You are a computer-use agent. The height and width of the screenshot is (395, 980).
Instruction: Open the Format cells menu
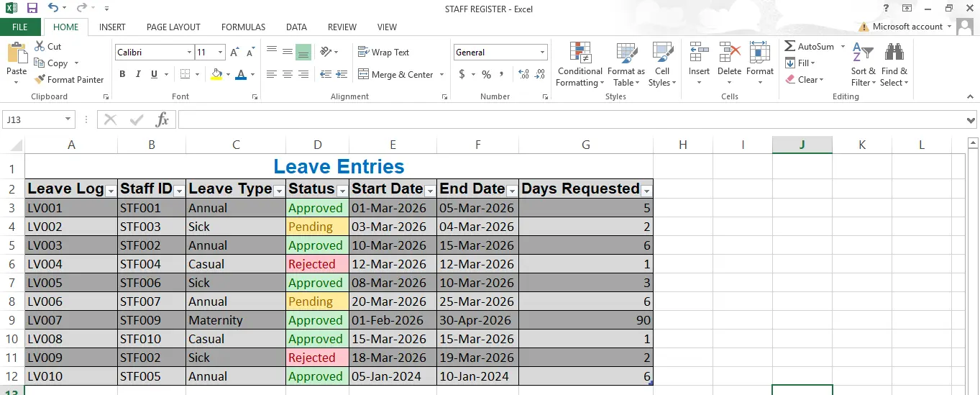759,64
